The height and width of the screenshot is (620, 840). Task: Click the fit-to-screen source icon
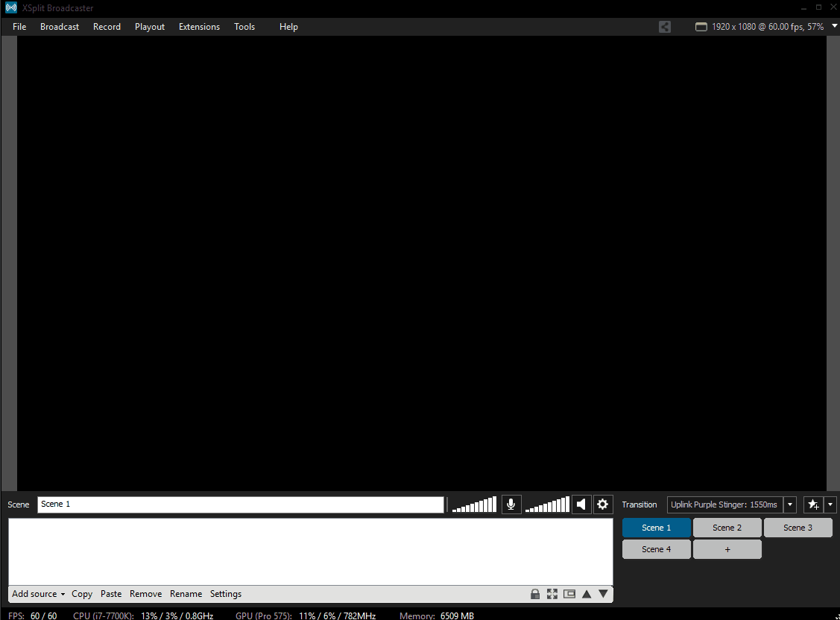click(552, 593)
